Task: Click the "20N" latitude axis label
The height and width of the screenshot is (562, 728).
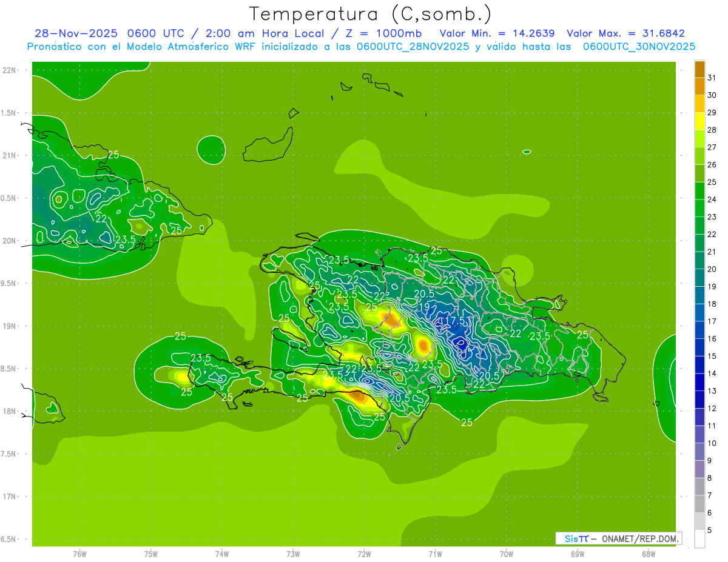Action: [9, 241]
